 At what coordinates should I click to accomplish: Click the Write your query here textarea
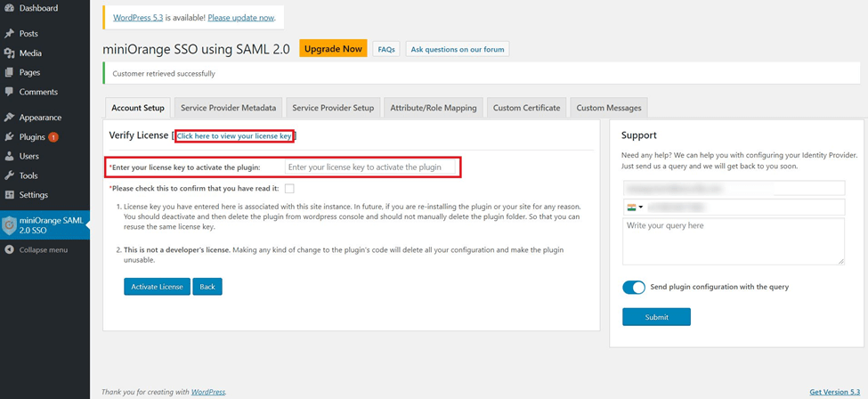[734, 241]
